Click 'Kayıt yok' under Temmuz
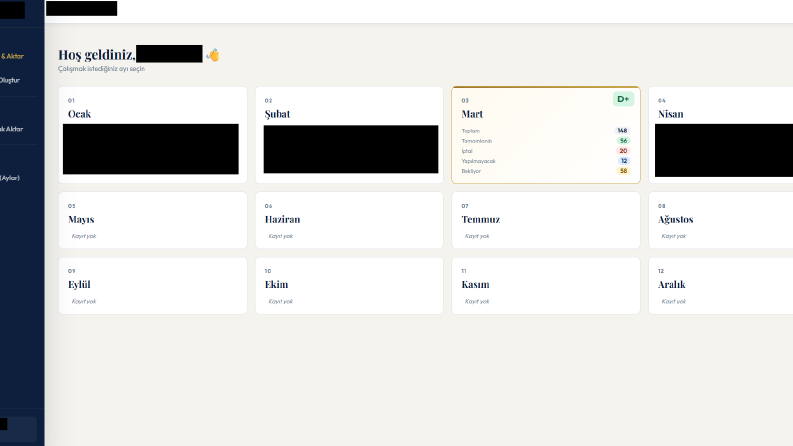793x446 pixels. tap(477, 236)
